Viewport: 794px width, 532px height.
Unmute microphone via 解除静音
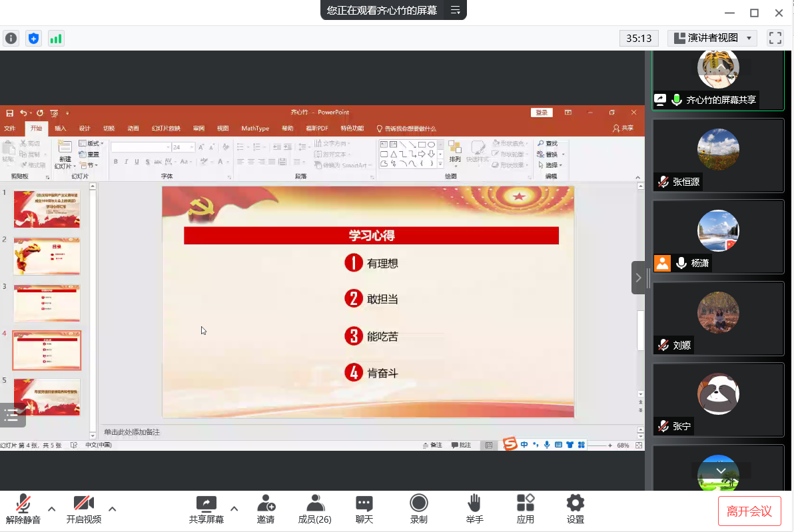coord(23,509)
